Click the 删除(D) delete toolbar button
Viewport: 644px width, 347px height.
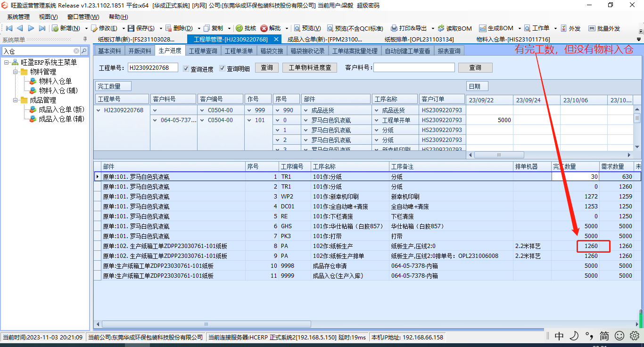[x=179, y=28]
